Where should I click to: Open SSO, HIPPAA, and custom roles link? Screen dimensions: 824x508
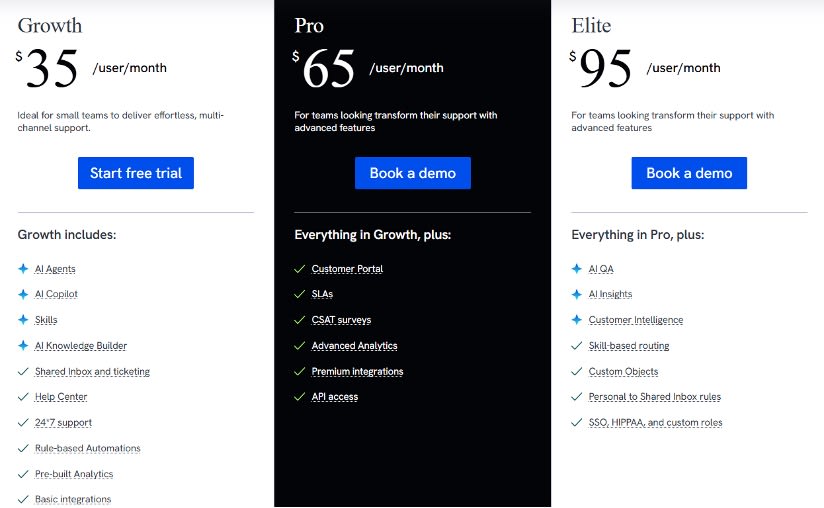(x=655, y=422)
